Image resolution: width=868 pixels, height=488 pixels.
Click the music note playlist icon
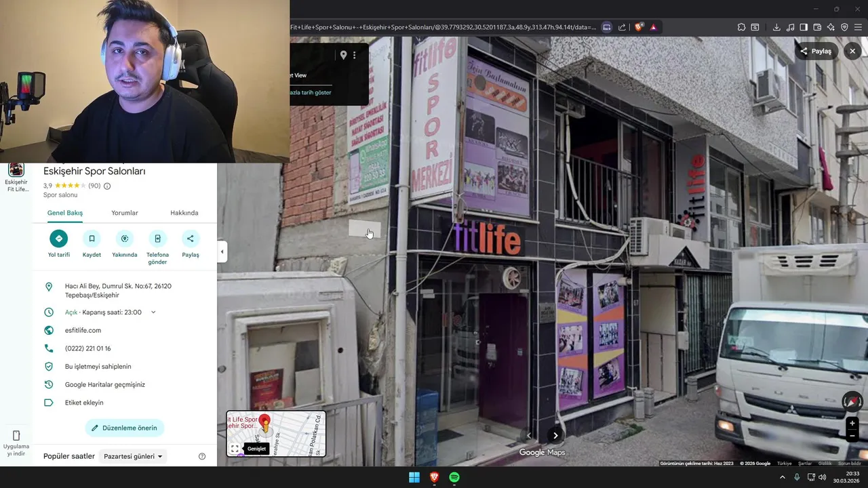pos(790,27)
